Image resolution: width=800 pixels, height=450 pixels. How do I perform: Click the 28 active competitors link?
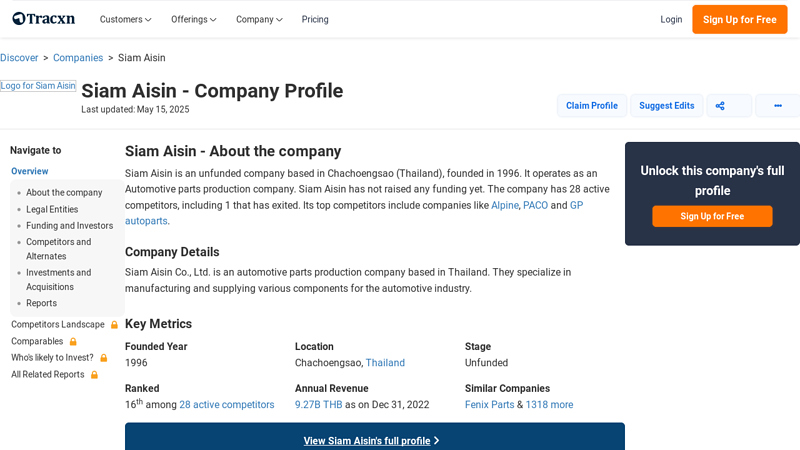pos(226,405)
